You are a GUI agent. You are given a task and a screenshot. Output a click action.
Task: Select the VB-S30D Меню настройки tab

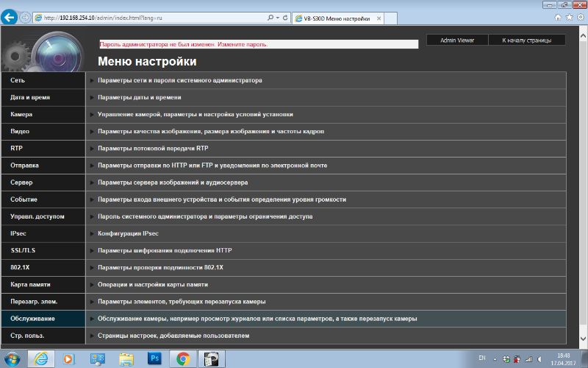point(337,18)
